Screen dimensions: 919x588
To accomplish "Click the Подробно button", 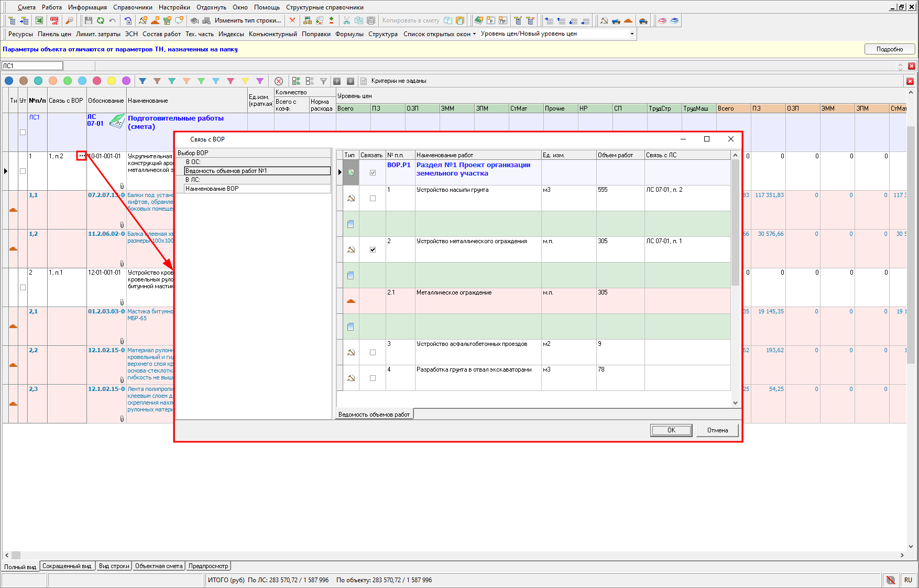I will pos(889,49).
